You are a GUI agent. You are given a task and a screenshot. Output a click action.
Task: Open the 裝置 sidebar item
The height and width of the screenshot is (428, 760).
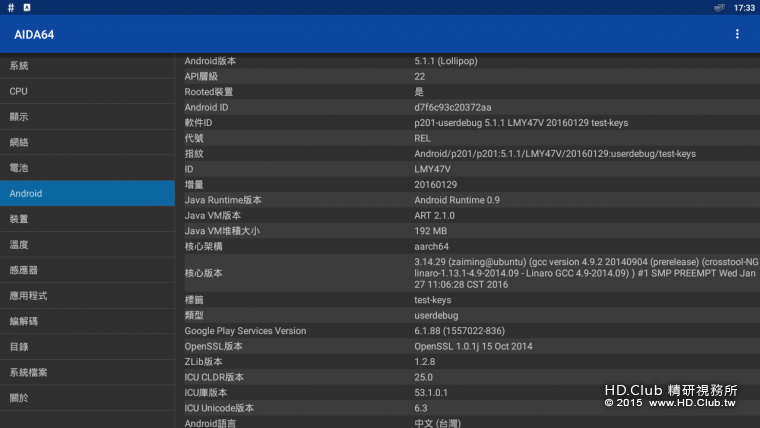coord(87,219)
